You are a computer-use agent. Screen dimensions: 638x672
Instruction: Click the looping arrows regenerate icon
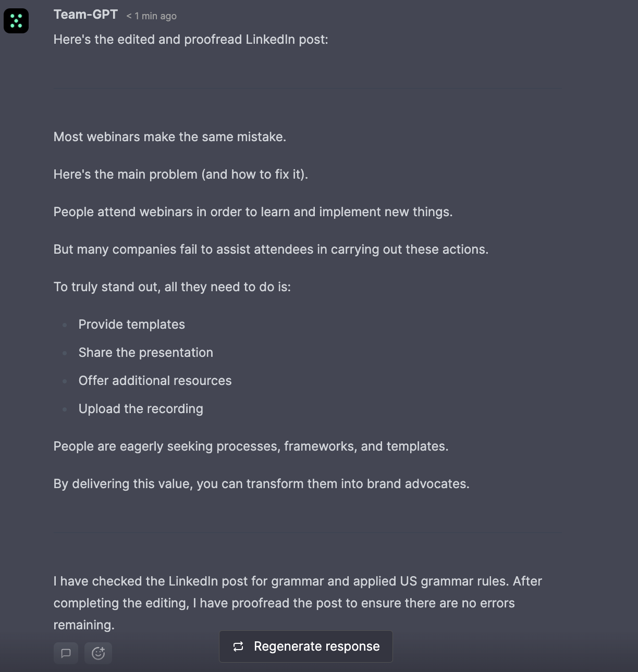click(x=238, y=646)
